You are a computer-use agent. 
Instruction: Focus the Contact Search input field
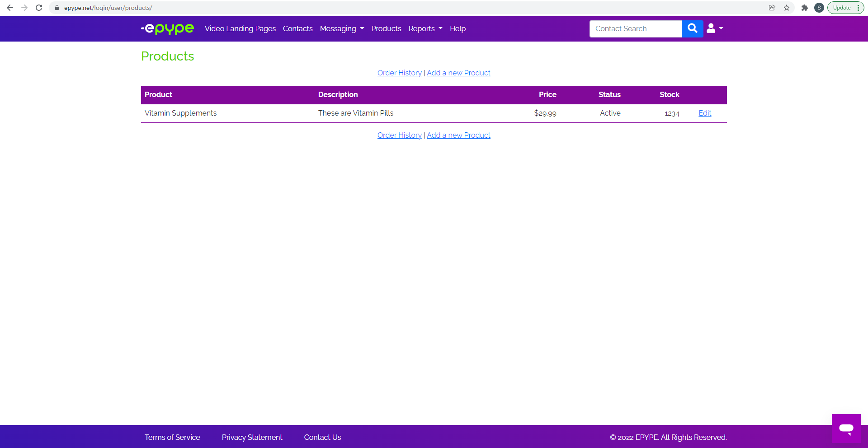coord(636,28)
